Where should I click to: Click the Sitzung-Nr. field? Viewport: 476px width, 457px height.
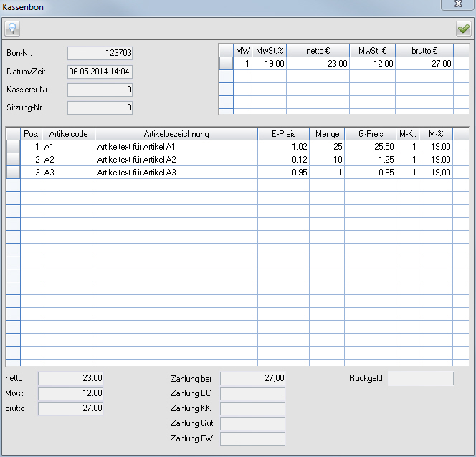coord(100,107)
